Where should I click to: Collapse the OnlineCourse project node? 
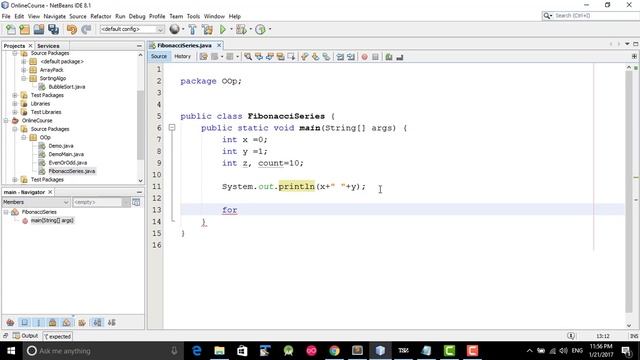tap(6, 120)
